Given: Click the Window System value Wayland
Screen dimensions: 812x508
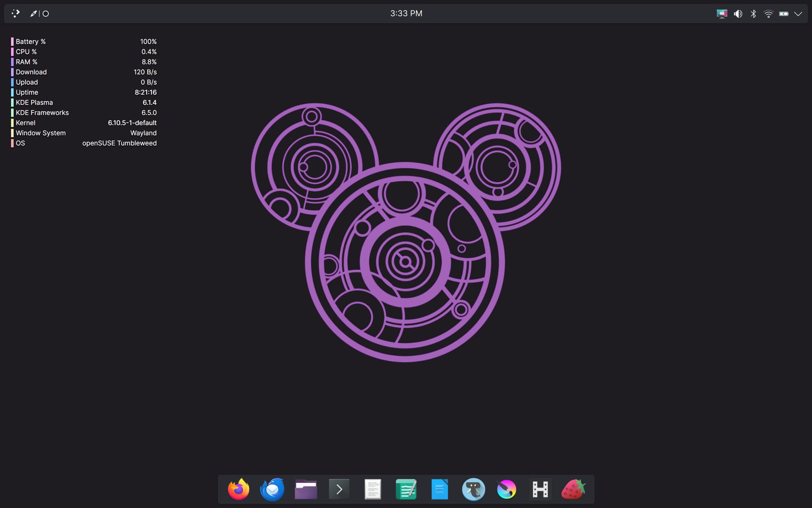Looking at the screenshot, I should point(143,133).
